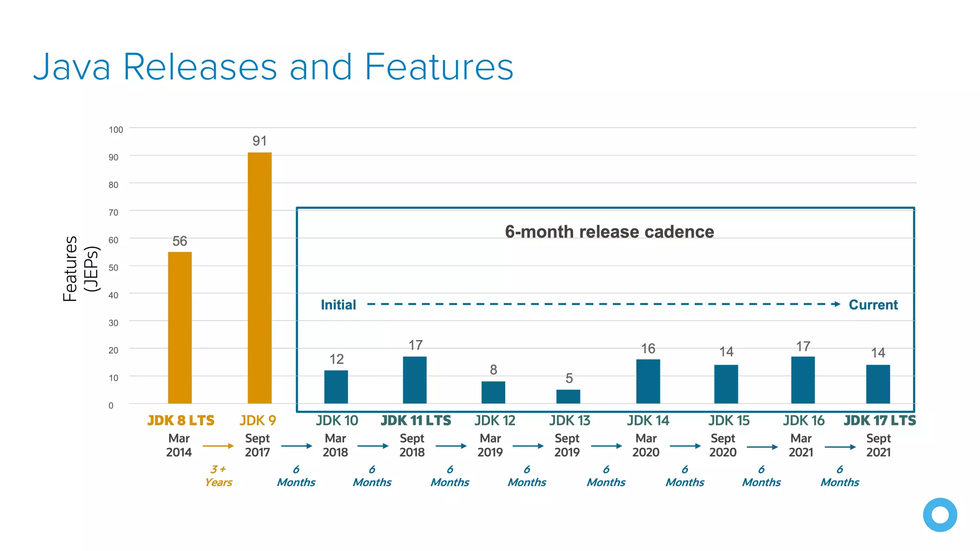Select the Java Releases and Features title

tap(273, 67)
